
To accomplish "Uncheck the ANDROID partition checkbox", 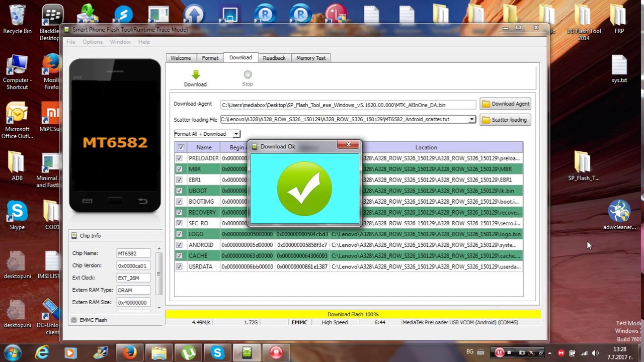I will tap(179, 245).
